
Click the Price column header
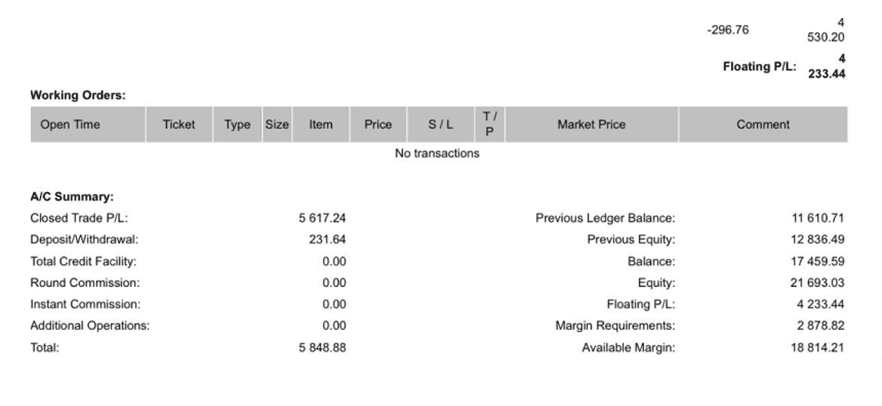click(378, 125)
